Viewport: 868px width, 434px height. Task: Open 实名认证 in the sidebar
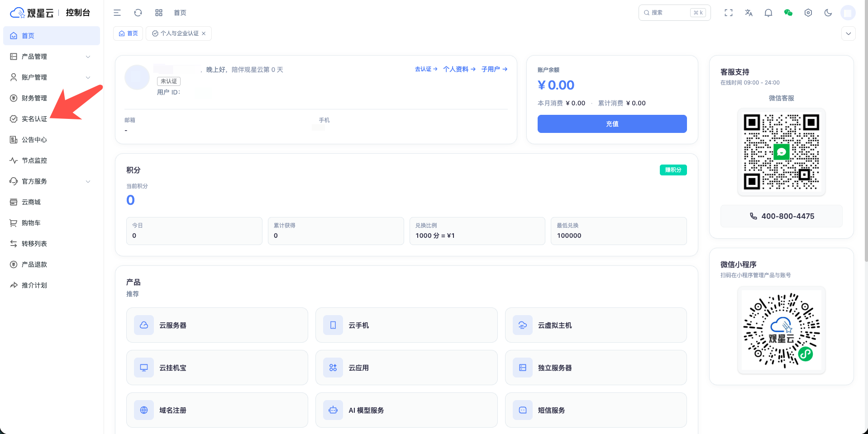34,119
